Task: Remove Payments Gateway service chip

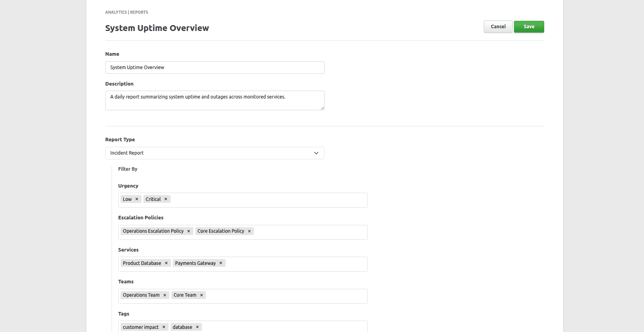Action: (x=221, y=263)
